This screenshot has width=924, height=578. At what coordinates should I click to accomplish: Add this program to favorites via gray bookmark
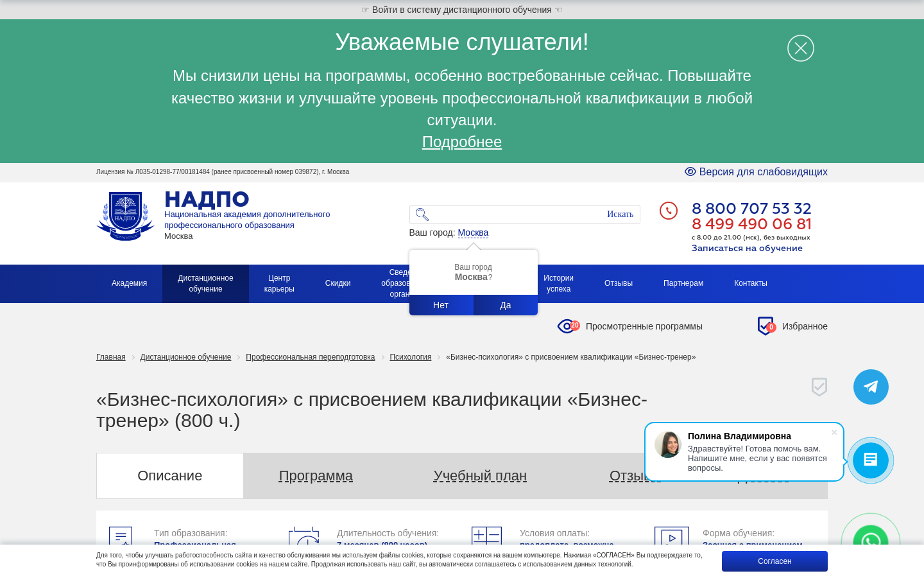point(819,387)
